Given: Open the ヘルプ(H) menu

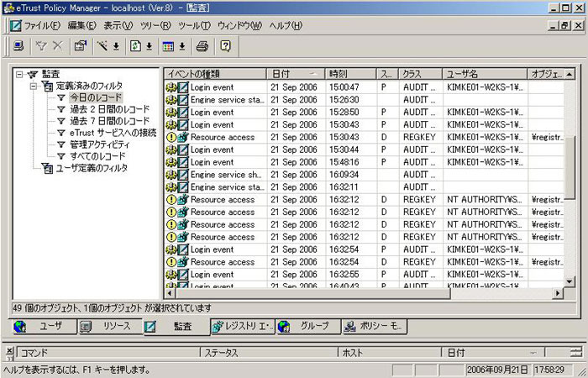Looking at the screenshot, I should 286,25.
